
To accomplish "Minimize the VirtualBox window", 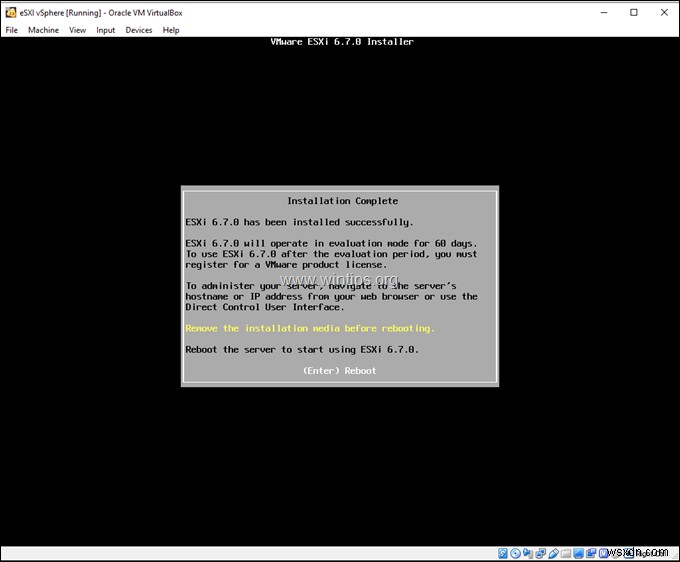I will click(x=604, y=13).
